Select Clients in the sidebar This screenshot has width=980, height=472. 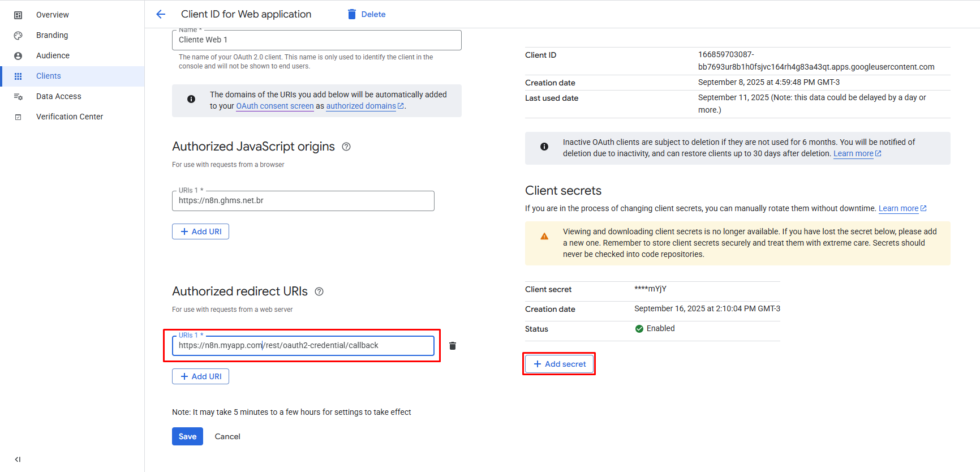(49, 76)
